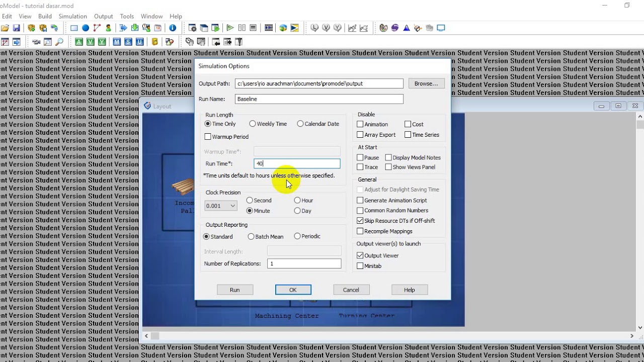Open Entities module via blue circle icon
The width and height of the screenshot is (644, 362).
point(86,28)
